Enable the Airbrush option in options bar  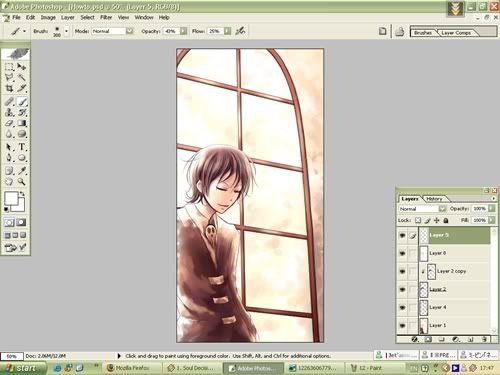point(240,31)
